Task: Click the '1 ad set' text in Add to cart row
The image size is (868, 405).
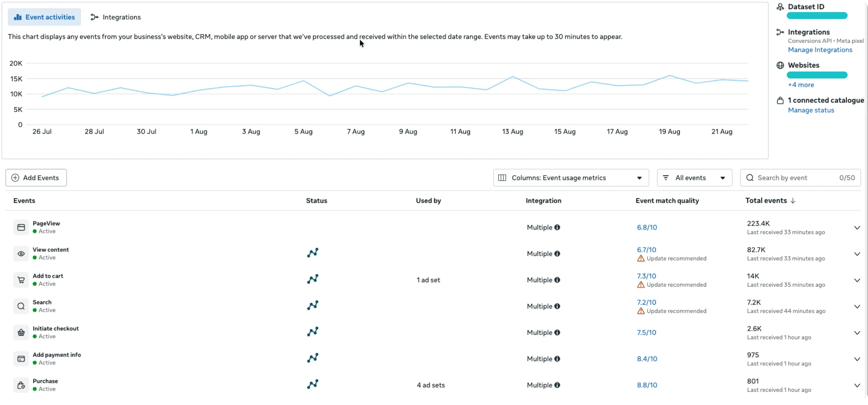Action: point(428,280)
